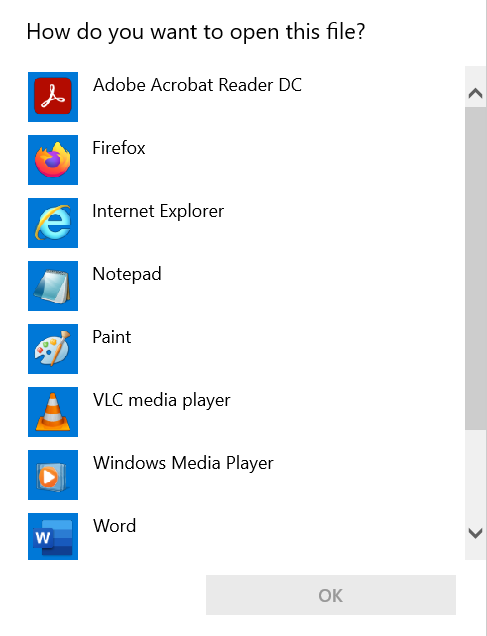Screen dimensions: 487x636
Task: Pick the "Internet Explorer" text entry
Action: tap(158, 211)
